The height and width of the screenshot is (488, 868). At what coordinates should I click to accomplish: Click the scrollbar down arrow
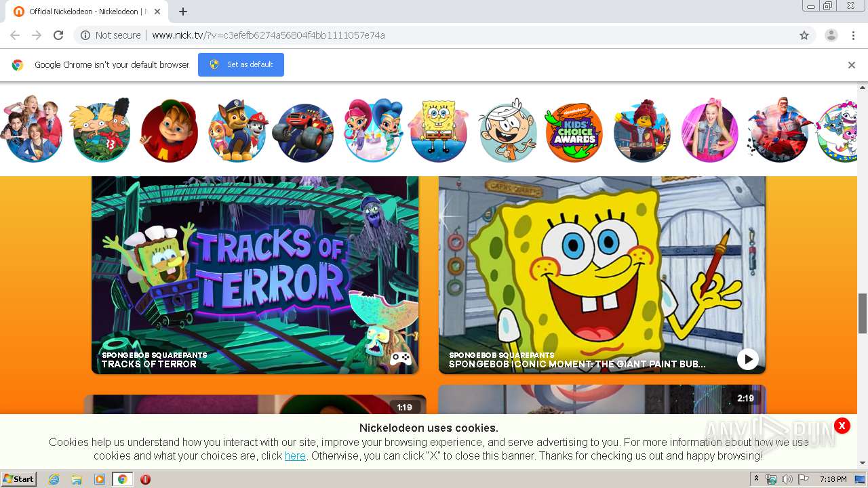tap(863, 464)
